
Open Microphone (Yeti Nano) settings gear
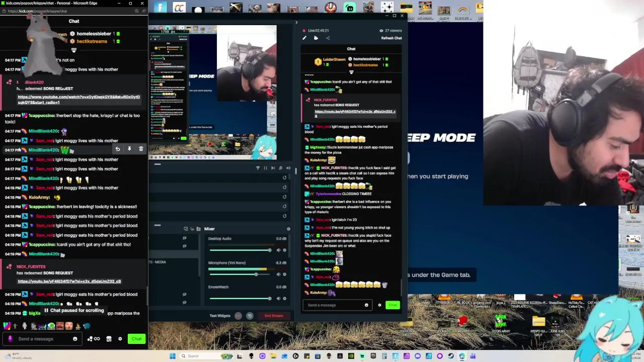[284, 275]
